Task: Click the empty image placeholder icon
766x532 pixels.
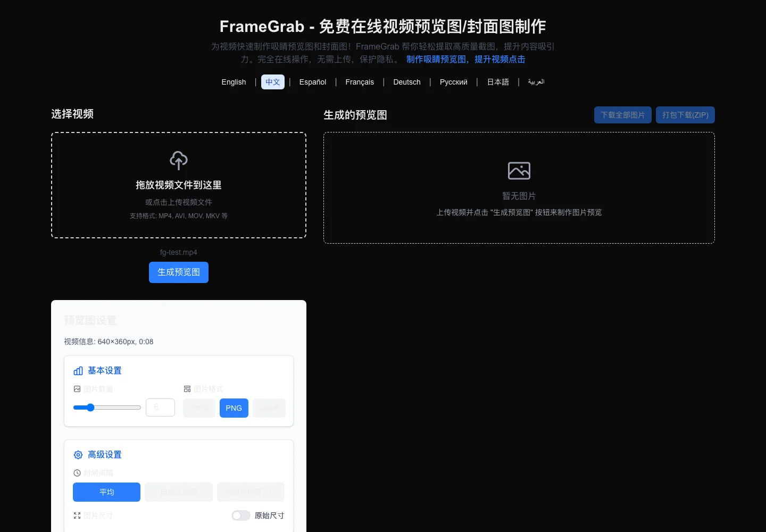Action: point(519,171)
